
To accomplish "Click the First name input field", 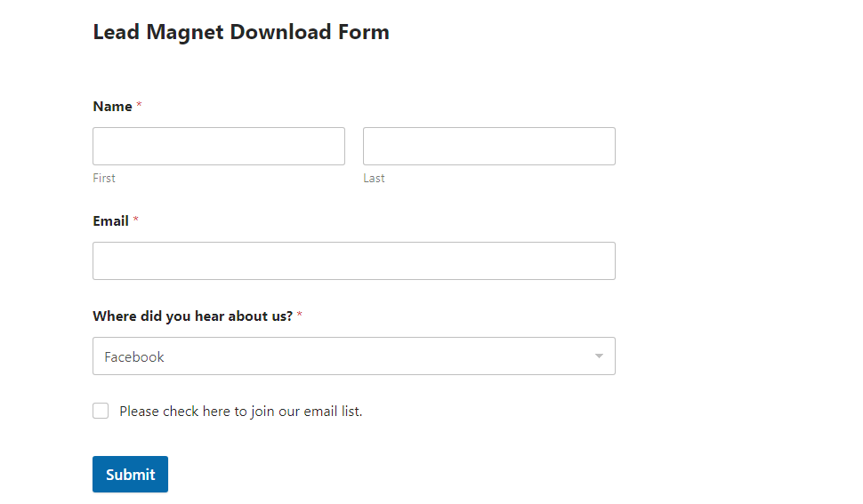I will coord(218,146).
